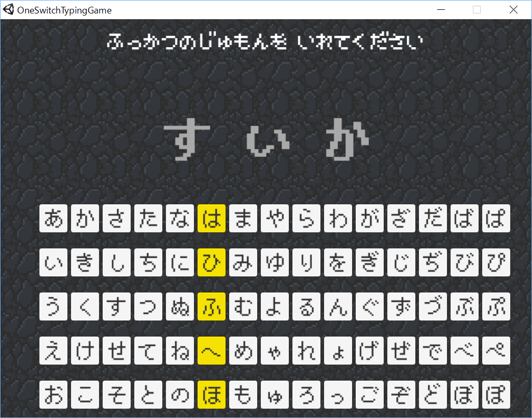532x418 pixels.
Task: Click the ず key
Action: click(401, 306)
